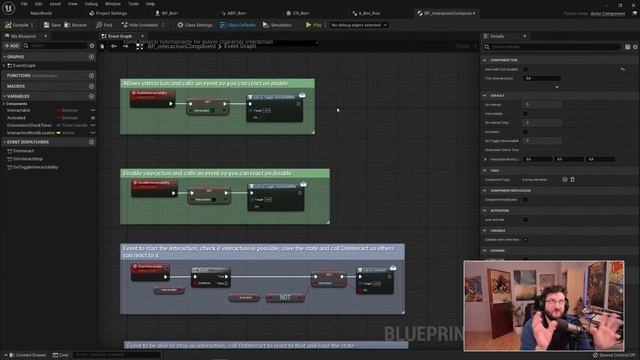640x360 pixels.
Task: Open the debug object selection dropdown
Action: 359,25
